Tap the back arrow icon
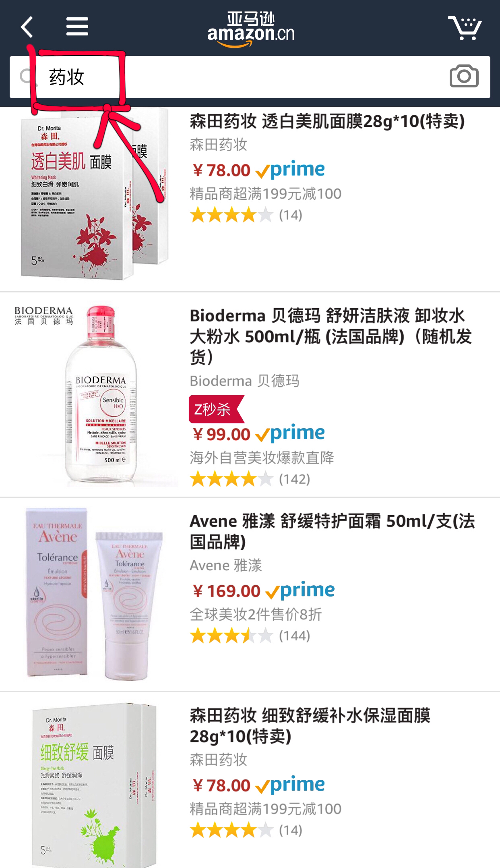This screenshot has width=500, height=868. tap(27, 27)
